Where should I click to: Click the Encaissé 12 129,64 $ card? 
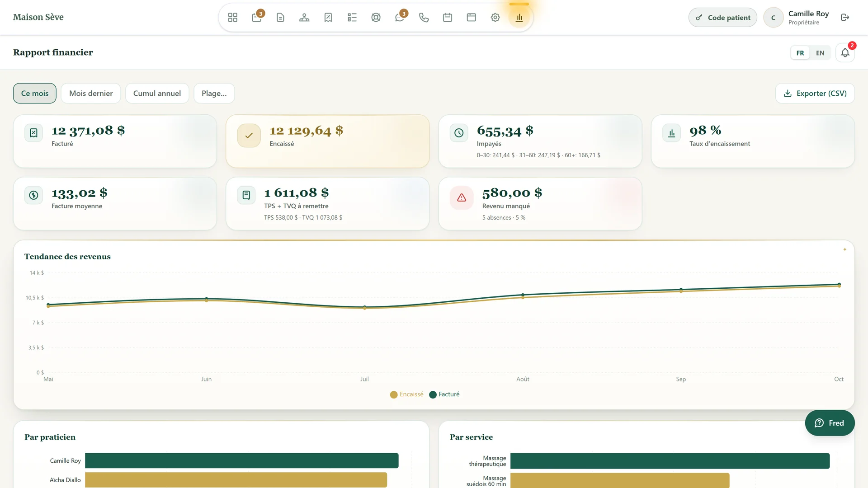(x=328, y=141)
